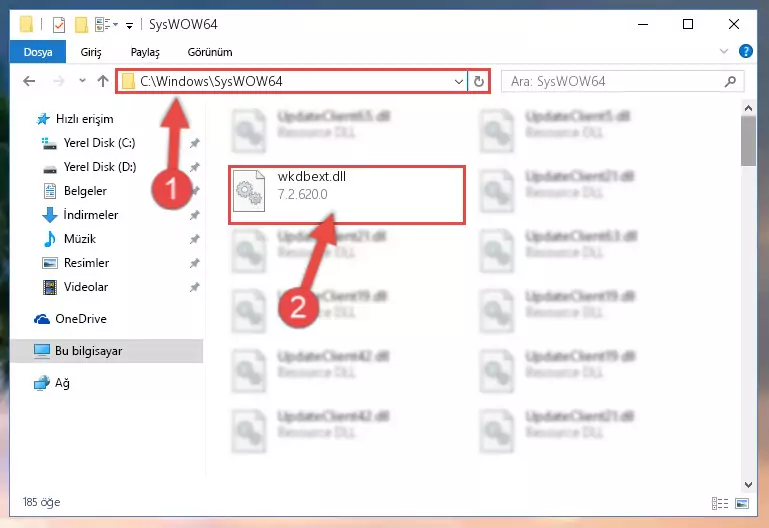
Task: Click the folder icon in the title bar
Action: pos(26,24)
